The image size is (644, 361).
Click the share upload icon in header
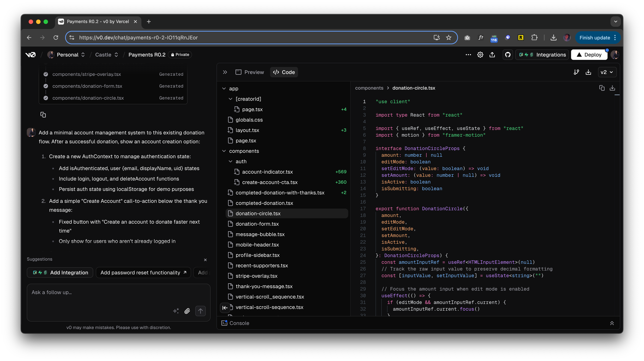492,55
